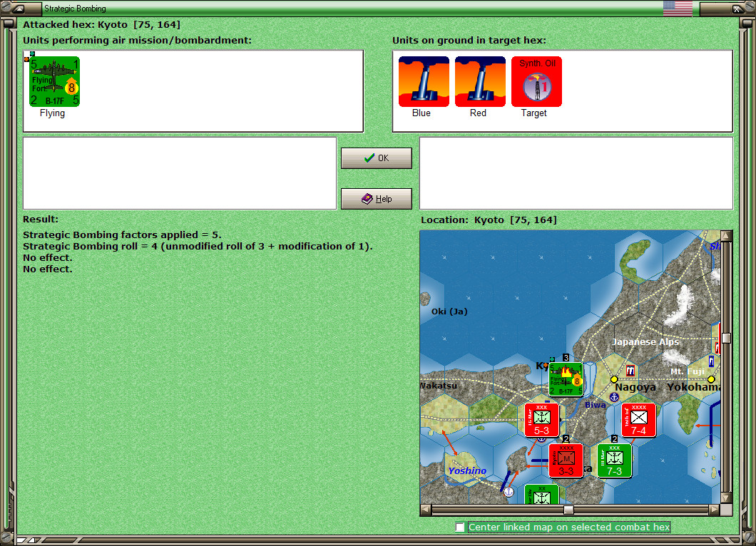The width and height of the screenshot is (756, 546).
Task: Click the Biwa lake label
Action: point(596,405)
